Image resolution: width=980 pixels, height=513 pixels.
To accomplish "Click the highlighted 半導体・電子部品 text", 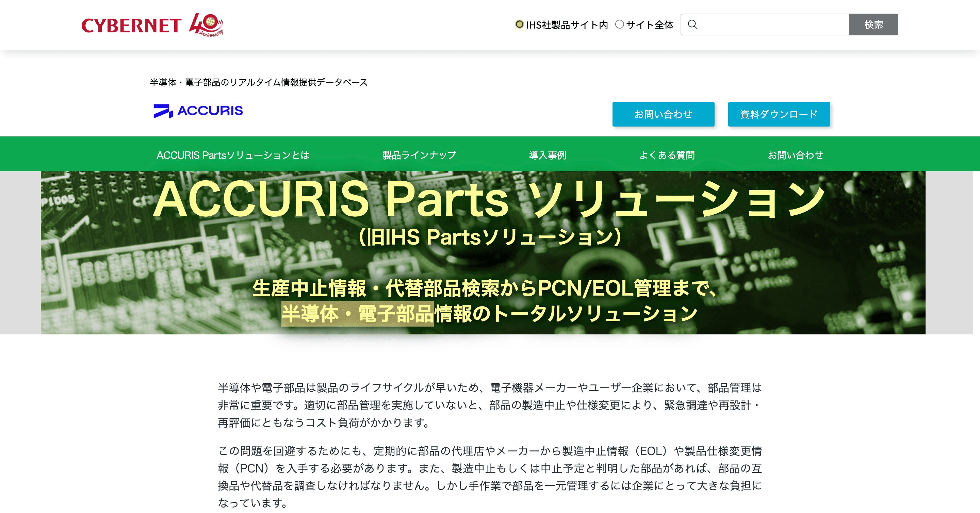I will click(358, 314).
